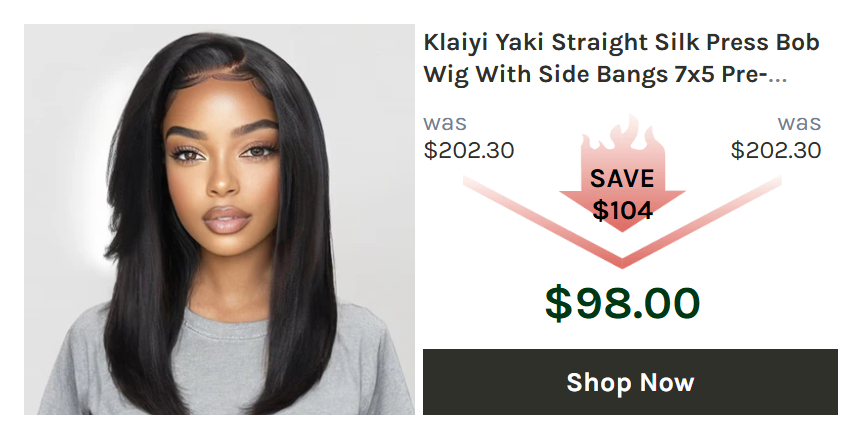Click the left 'was' label
Screen dimensions: 845x438
tap(445, 123)
